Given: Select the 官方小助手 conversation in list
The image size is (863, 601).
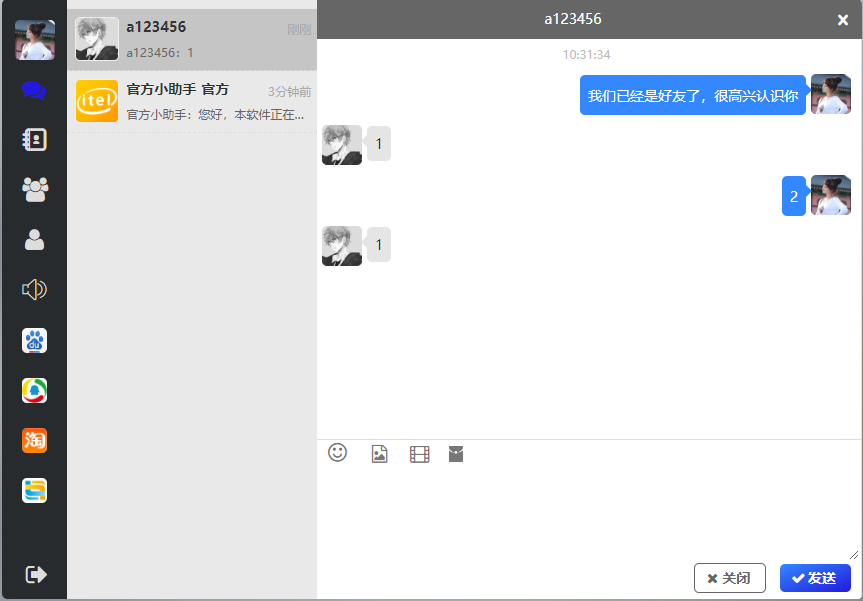Looking at the screenshot, I should (192, 102).
